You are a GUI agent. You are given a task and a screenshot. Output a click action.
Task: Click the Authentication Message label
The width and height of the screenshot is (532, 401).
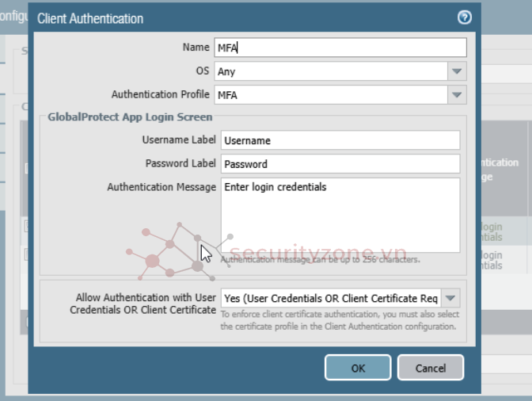click(x=161, y=187)
